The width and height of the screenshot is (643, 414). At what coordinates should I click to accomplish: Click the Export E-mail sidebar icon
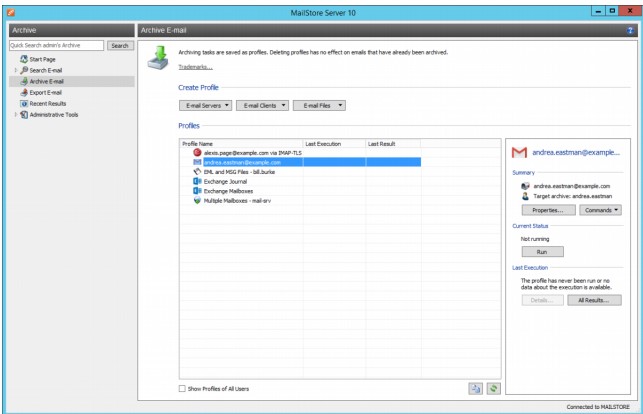[24, 92]
